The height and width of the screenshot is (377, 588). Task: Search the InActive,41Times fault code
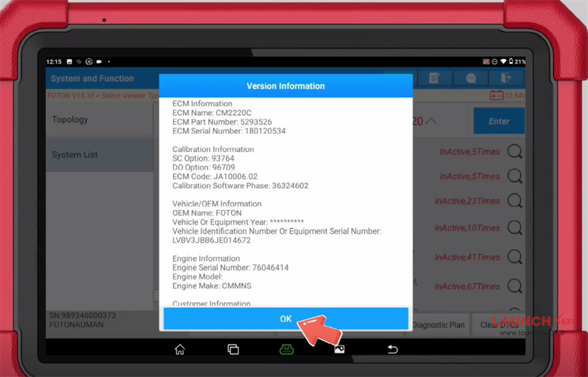(514, 257)
